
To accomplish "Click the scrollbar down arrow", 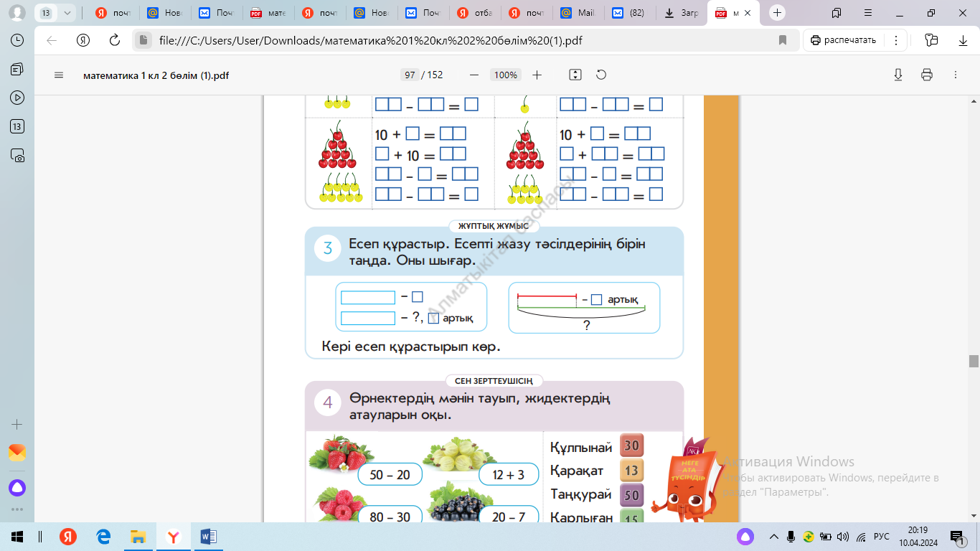I will tap(974, 516).
